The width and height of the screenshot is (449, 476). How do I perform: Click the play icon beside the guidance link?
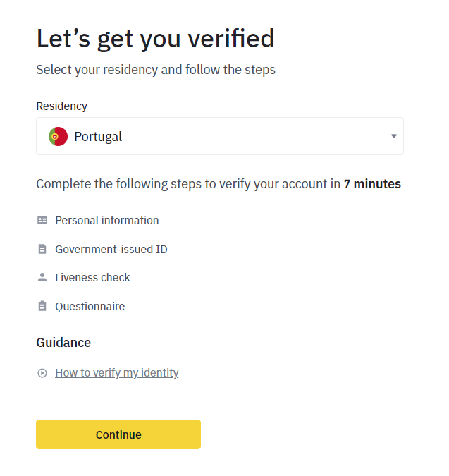click(42, 373)
